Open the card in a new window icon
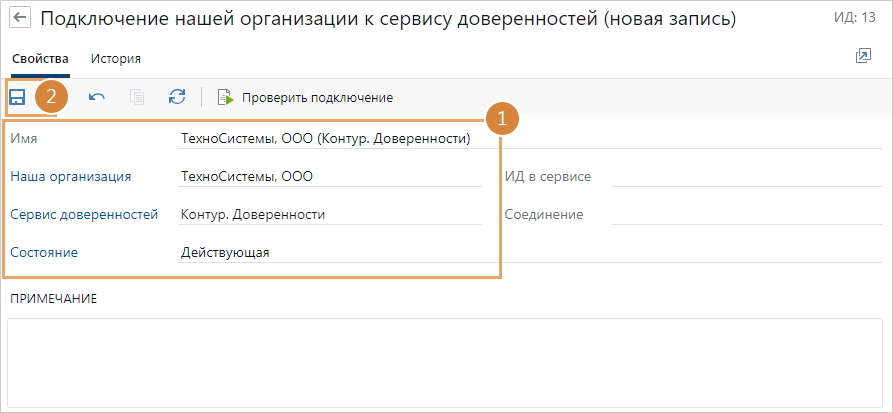 click(x=863, y=57)
